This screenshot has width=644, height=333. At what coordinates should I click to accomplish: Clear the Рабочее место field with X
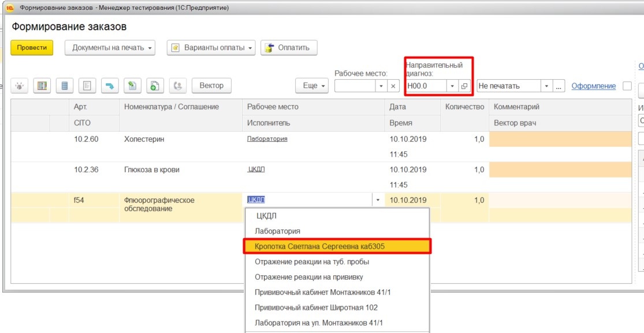(x=393, y=86)
